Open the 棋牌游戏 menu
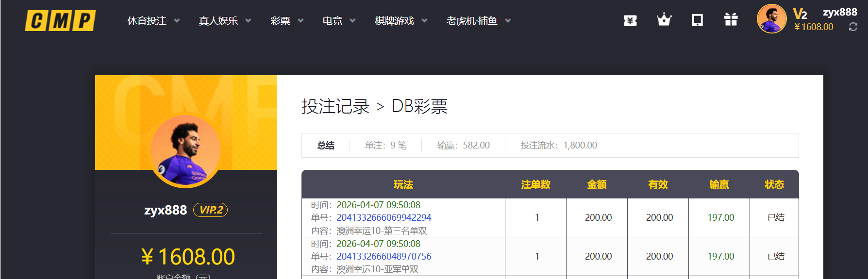Viewport: 868px width, 279px height. pos(394,21)
